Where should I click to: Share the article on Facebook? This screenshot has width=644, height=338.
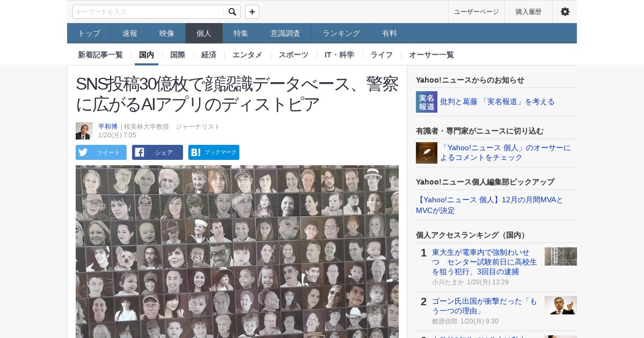[157, 152]
